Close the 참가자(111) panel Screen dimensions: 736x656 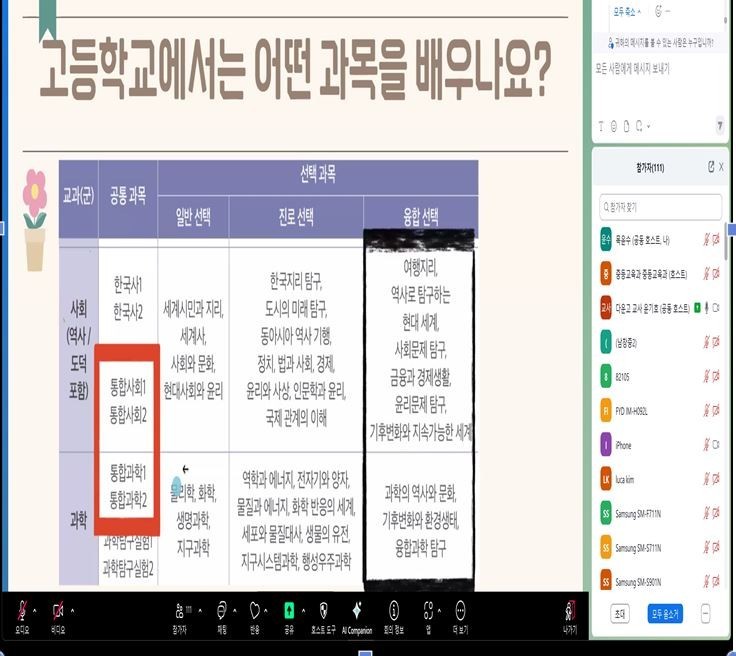[x=722, y=167]
